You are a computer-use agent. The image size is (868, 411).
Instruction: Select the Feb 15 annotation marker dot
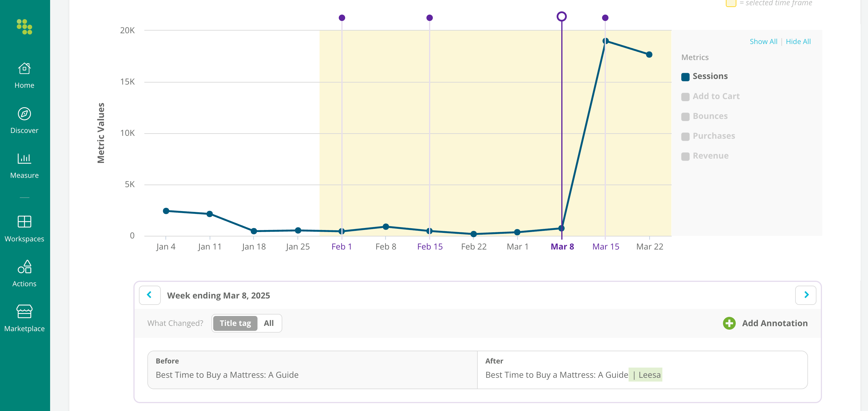coord(429,17)
